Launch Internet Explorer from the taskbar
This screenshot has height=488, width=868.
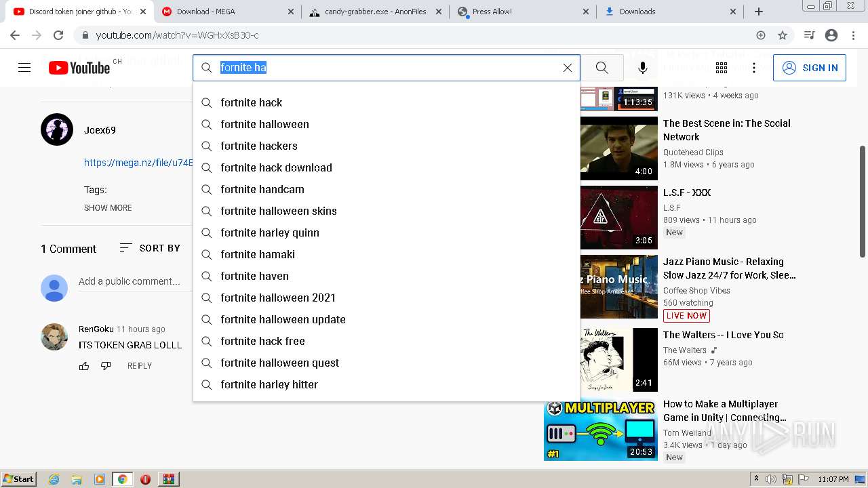click(54, 479)
